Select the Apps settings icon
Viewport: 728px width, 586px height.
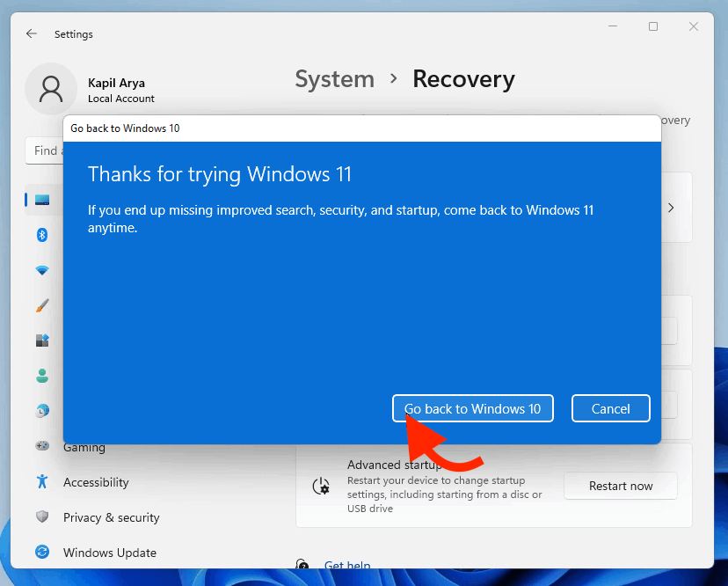tap(42, 341)
